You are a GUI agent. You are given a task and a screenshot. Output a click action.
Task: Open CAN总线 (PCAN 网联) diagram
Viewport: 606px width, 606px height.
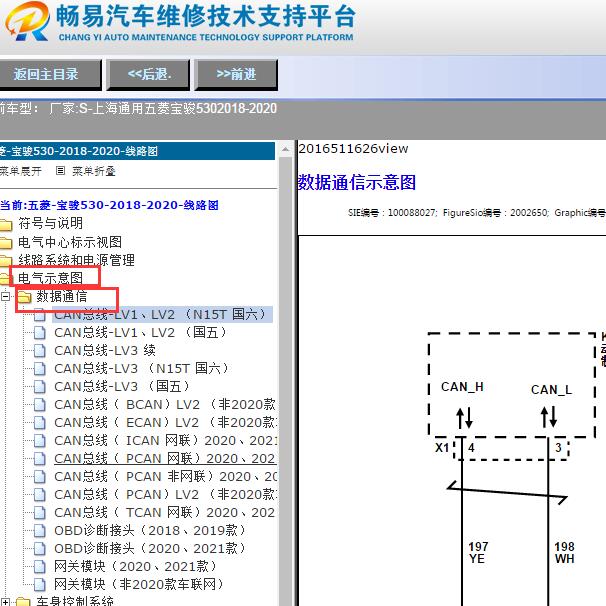[165, 458]
